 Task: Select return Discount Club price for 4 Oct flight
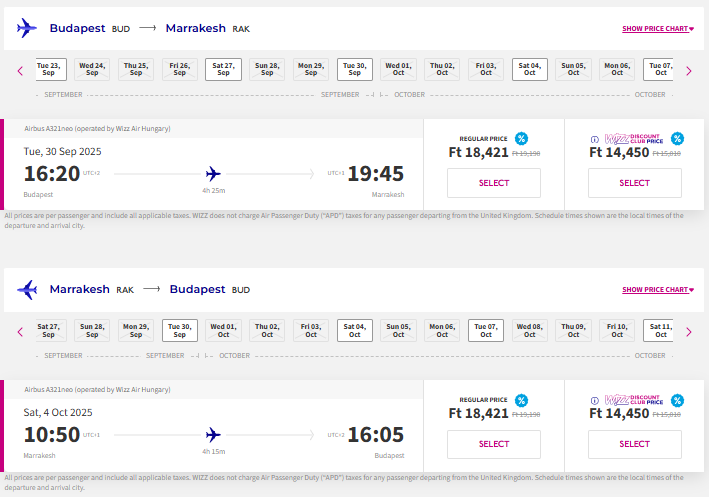coord(634,444)
